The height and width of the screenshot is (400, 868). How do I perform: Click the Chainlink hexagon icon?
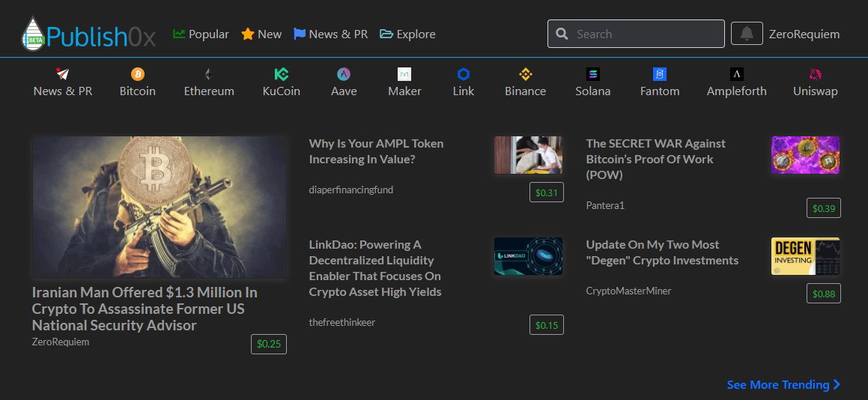(464, 74)
